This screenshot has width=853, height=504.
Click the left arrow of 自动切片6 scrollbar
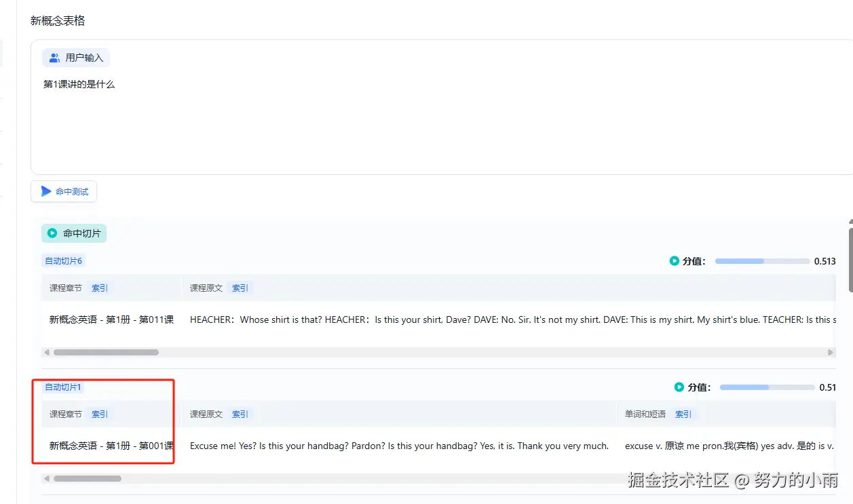pos(46,353)
